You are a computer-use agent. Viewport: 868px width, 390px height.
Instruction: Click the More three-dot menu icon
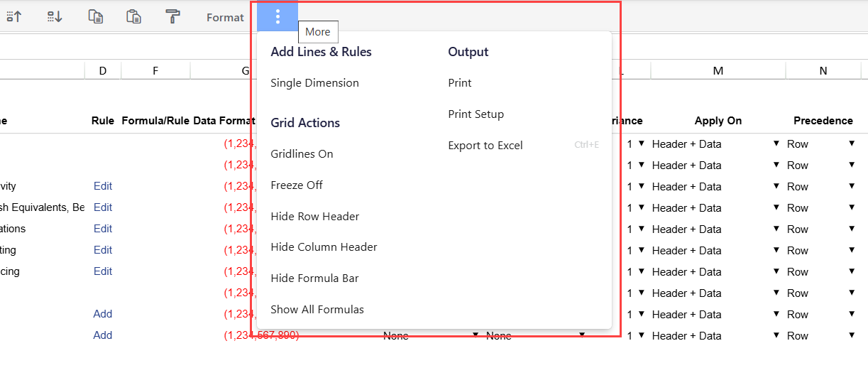278,17
